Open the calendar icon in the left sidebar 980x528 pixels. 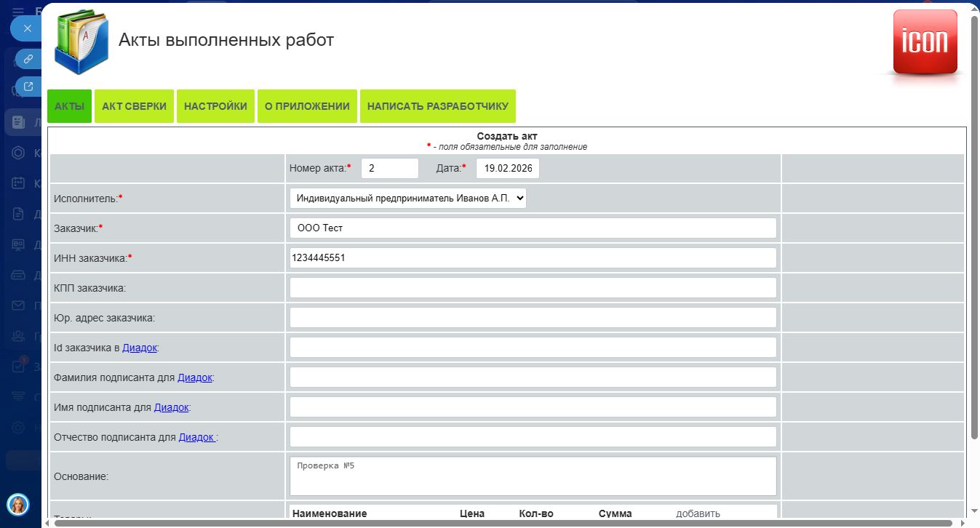point(19,183)
